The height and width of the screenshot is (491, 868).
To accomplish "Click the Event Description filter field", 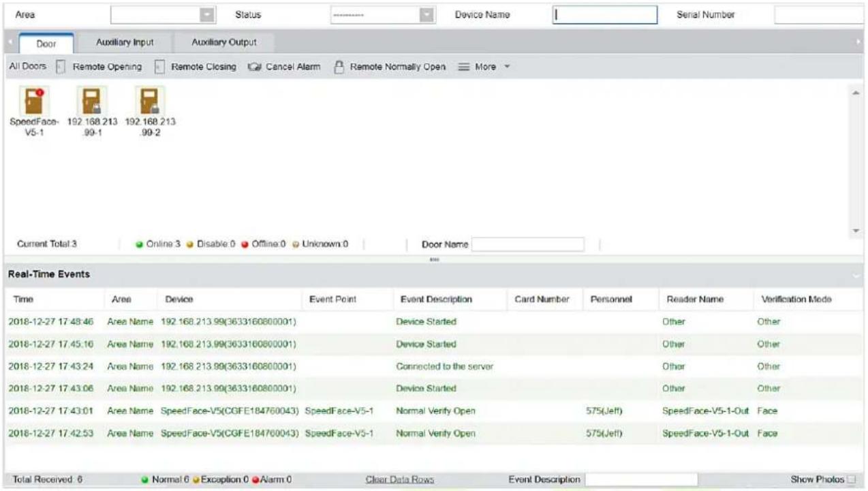I will pos(642,480).
